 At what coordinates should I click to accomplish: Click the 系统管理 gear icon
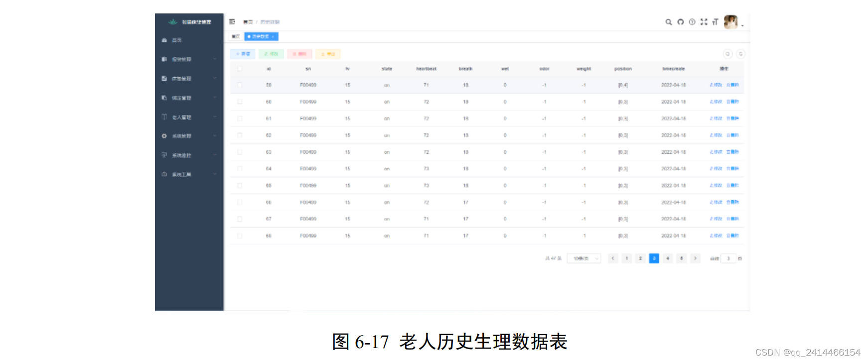(x=164, y=136)
